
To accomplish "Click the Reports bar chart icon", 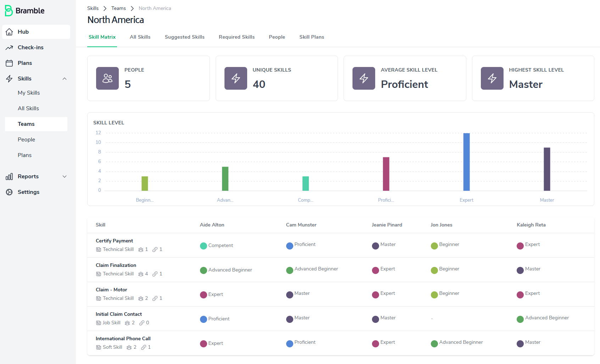I will click(x=9, y=177).
